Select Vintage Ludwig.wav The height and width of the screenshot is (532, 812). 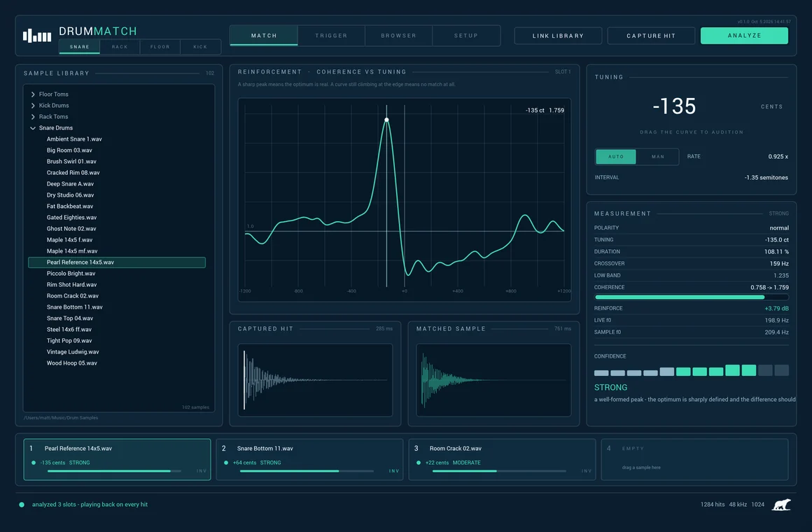click(116, 351)
